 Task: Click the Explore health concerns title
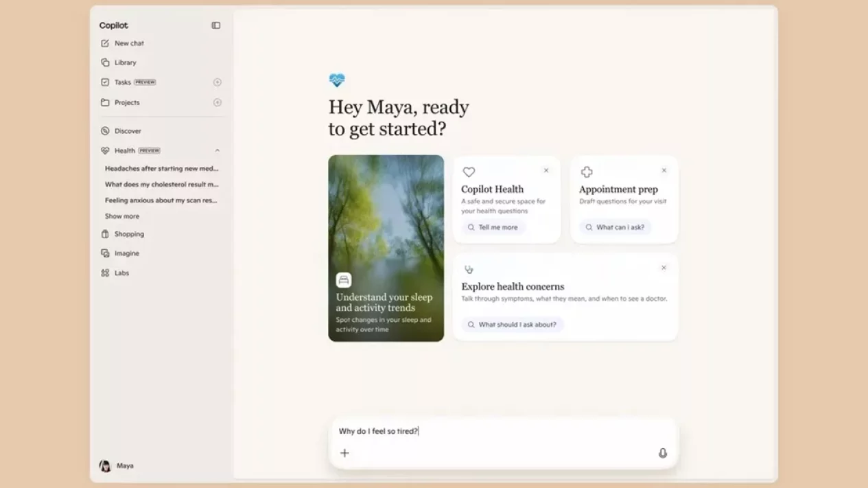(513, 287)
